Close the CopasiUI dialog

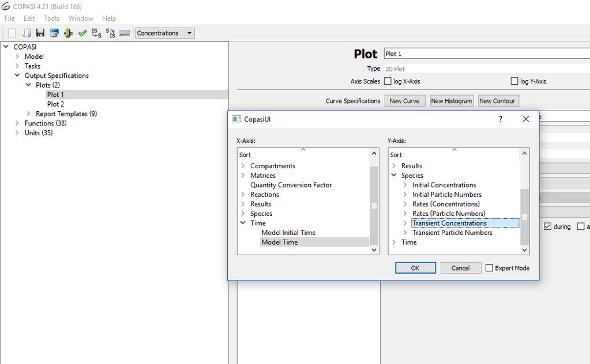525,119
